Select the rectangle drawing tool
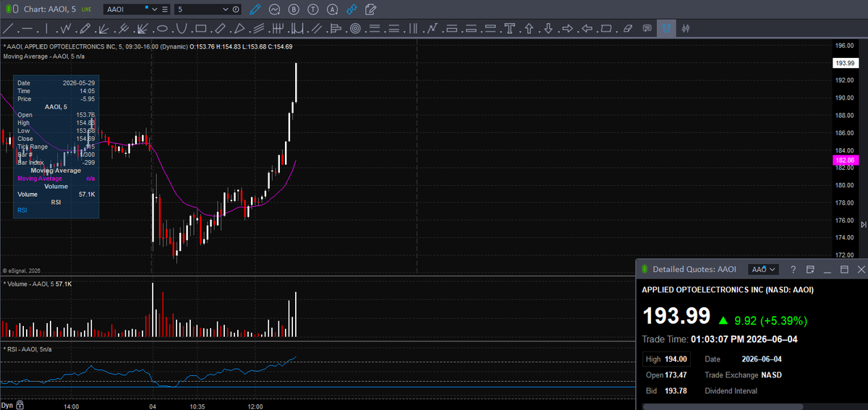 (x=201, y=29)
